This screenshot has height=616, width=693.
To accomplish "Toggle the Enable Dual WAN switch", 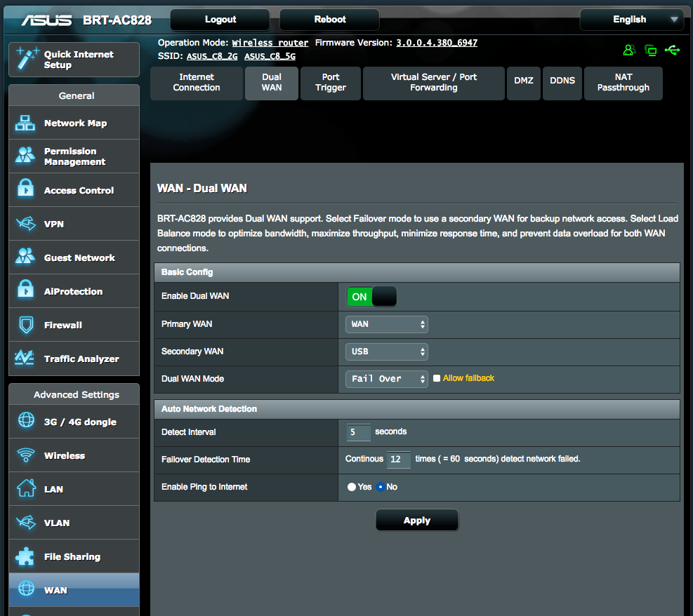I will 371,297.
